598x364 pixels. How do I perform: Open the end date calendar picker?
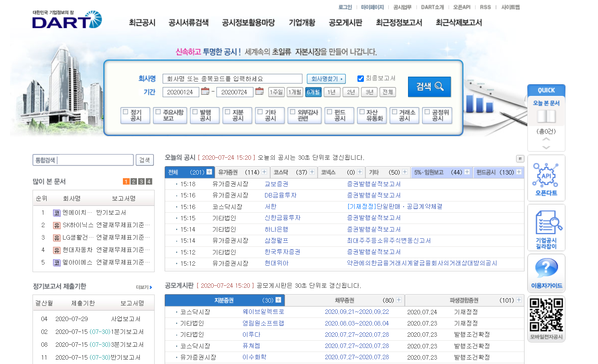(259, 91)
